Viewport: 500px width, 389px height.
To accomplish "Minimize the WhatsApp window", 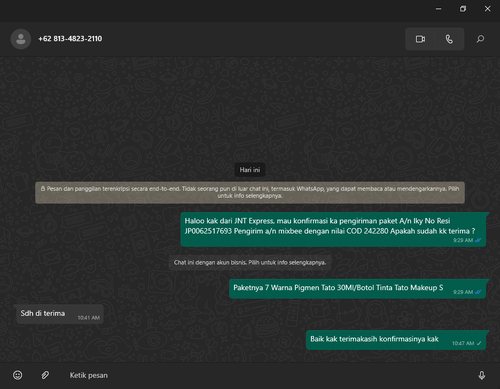I will [439, 9].
